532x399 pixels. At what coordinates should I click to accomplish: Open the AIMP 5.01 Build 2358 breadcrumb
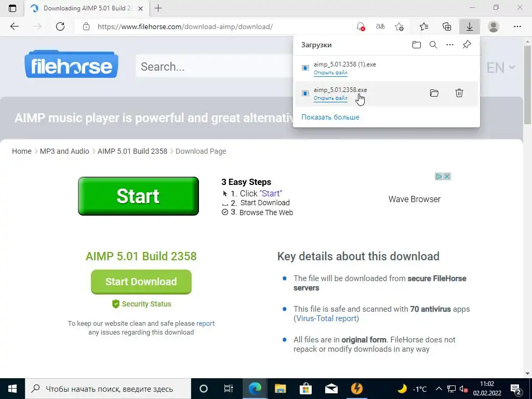[x=132, y=151]
